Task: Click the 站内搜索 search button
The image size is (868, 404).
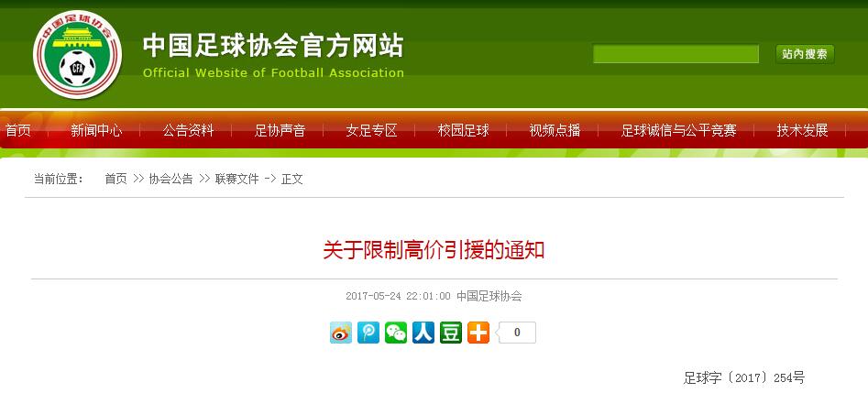Action: coord(805,54)
